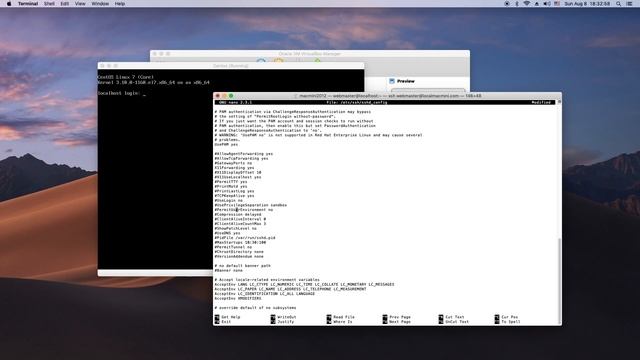Click the #X11DisplayOffset 10 line

pyautogui.click(x=238, y=173)
